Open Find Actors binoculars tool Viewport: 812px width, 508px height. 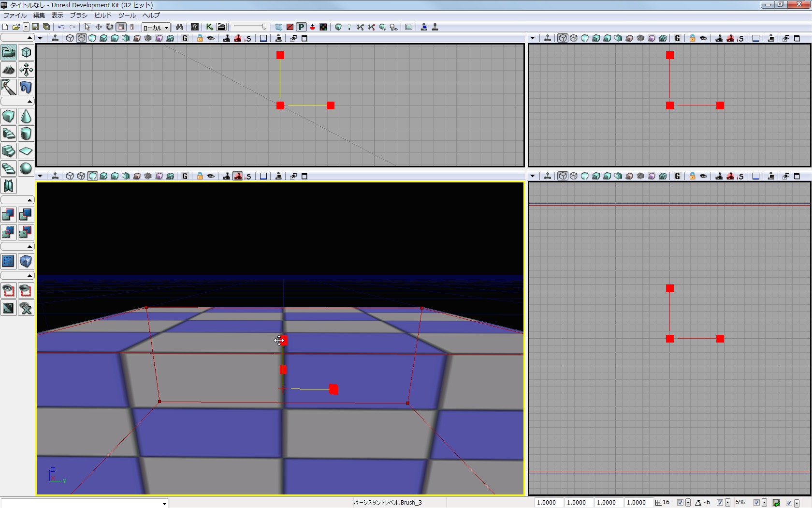pyautogui.click(x=179, y=27)
